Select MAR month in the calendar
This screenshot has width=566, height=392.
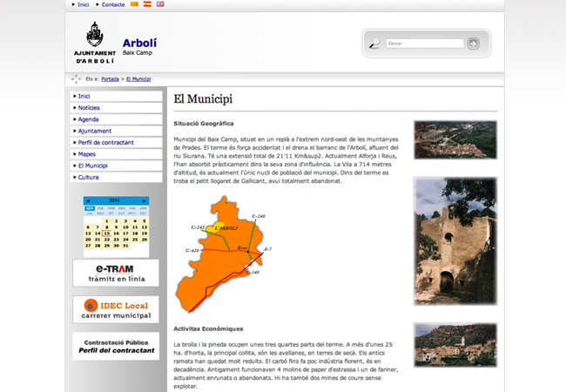click(x=111, y=208)
